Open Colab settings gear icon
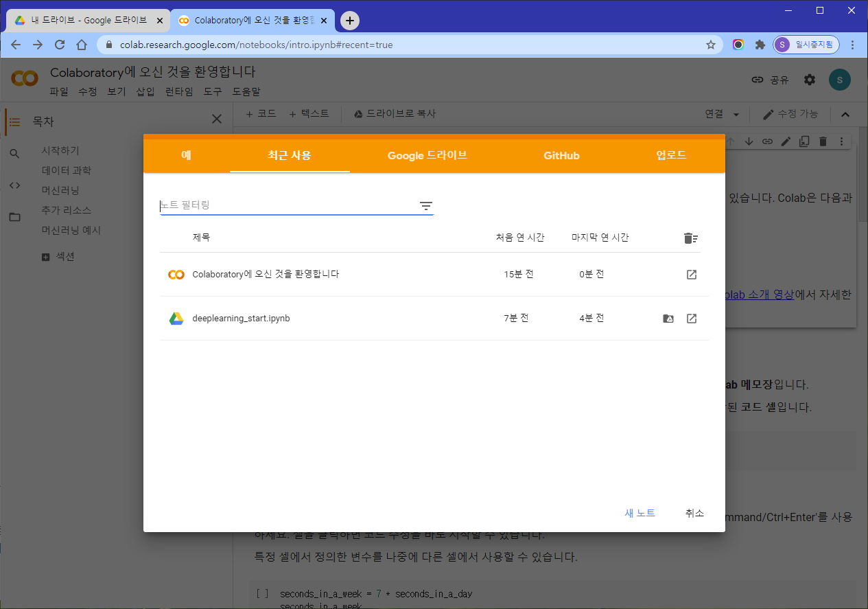 pyautogui.click(x=810, y=80)
